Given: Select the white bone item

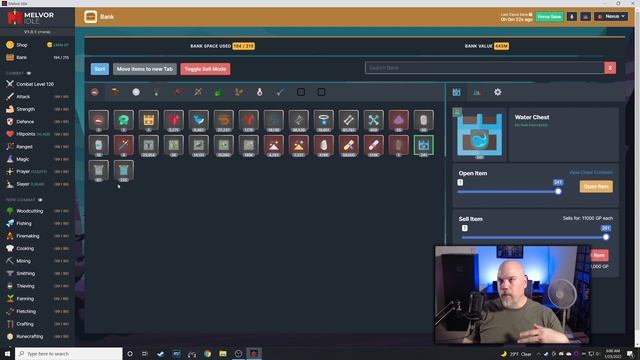Looking at the screenshot, I should tap(349, 121).
